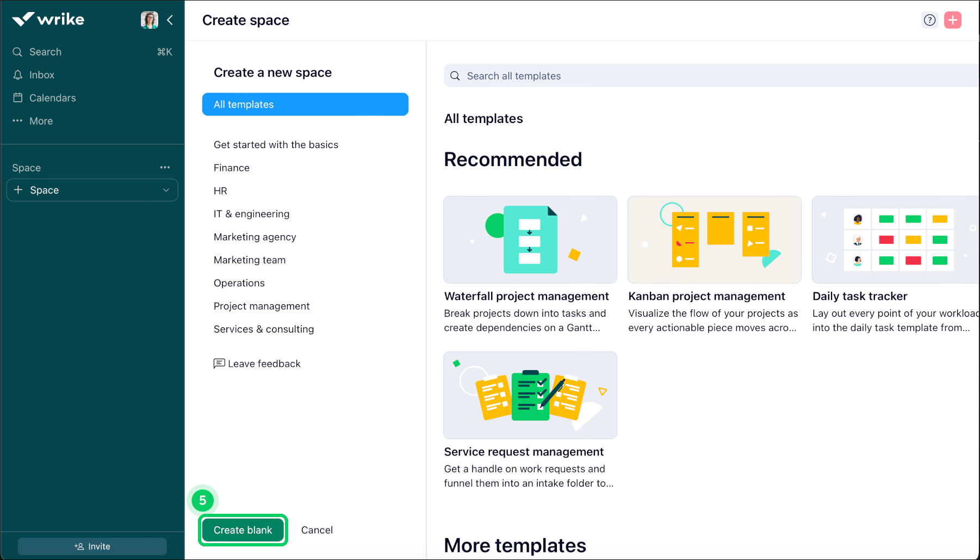Cancel creating the space

(x=317, y=530)
